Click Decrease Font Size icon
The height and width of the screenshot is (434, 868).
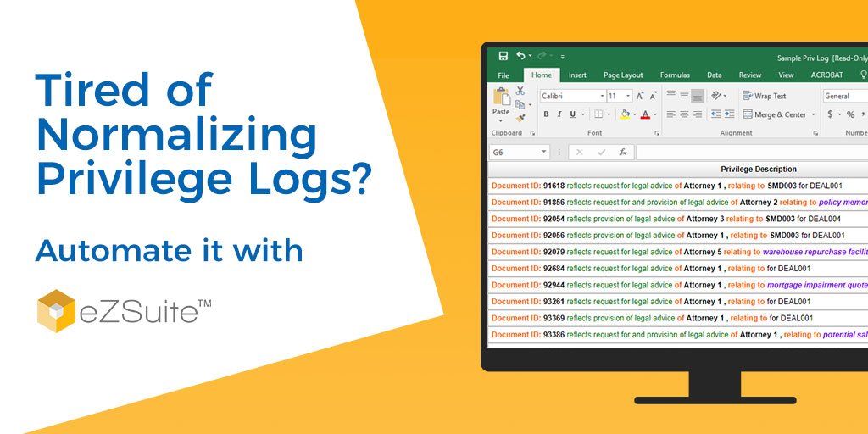pos(654,97)
